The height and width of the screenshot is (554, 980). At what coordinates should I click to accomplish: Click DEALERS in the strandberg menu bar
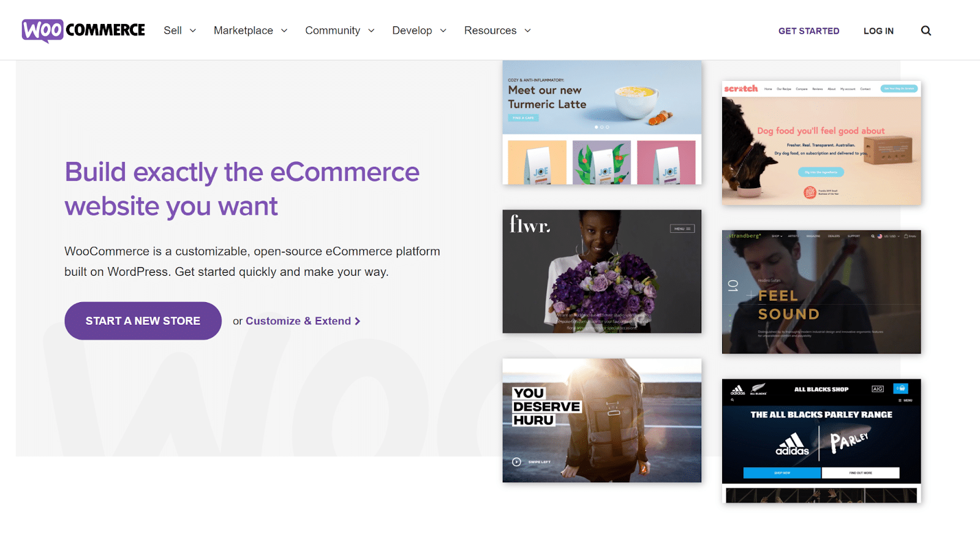[x=834, y=236]
